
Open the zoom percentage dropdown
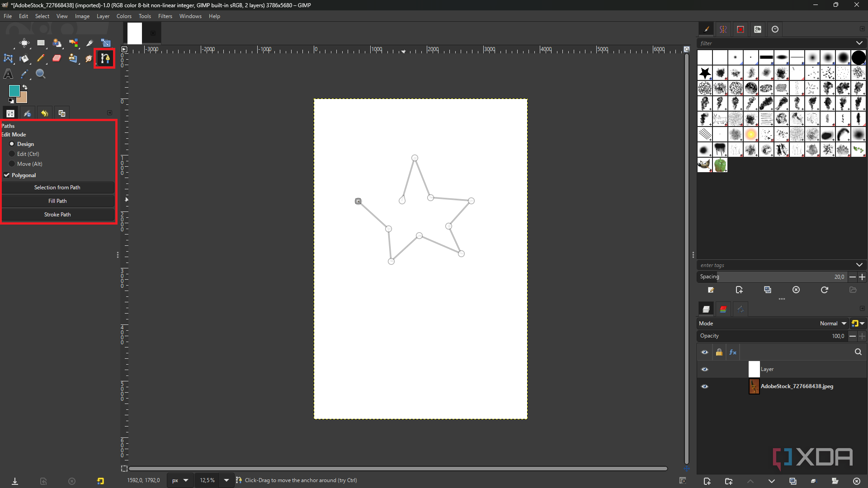[x=226, y=480]
